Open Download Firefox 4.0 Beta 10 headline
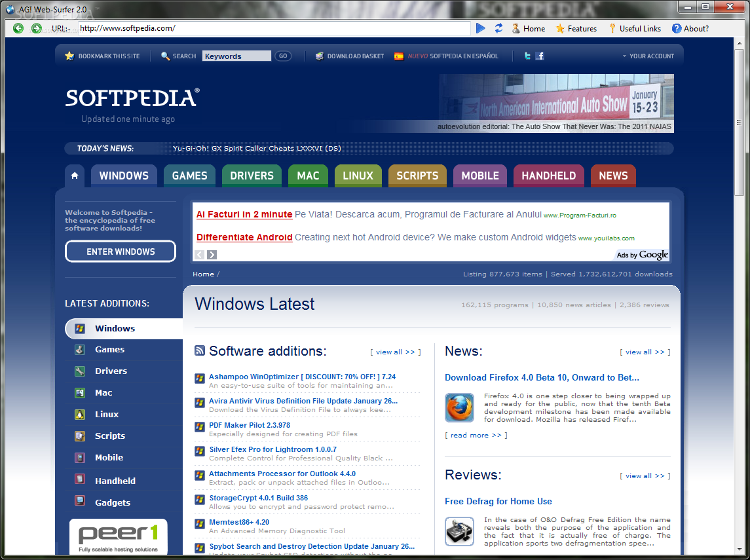The image size is (750, 560). (542, 377)
